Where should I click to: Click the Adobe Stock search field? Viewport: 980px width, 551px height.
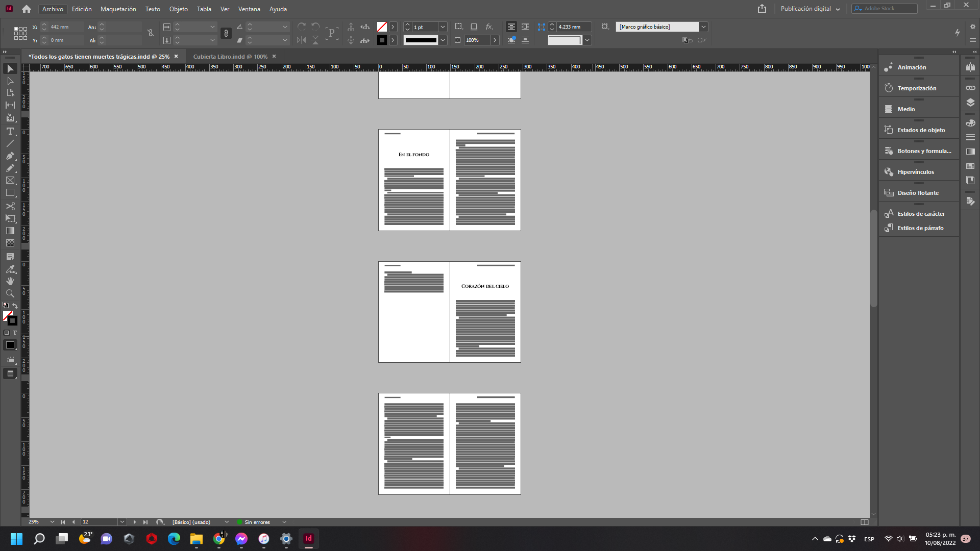click(x=885, y=9)
